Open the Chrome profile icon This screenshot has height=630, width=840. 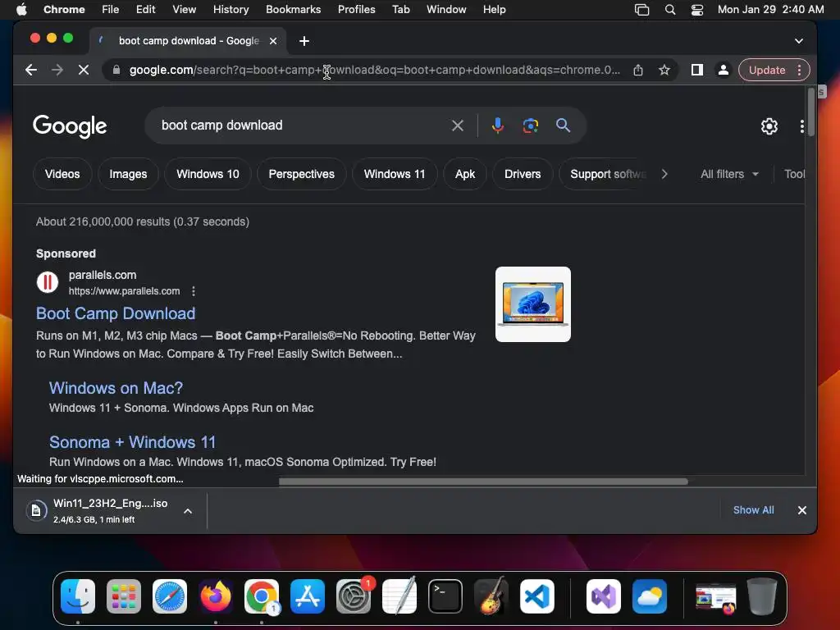pyautogui.click(x=724, y=70)
